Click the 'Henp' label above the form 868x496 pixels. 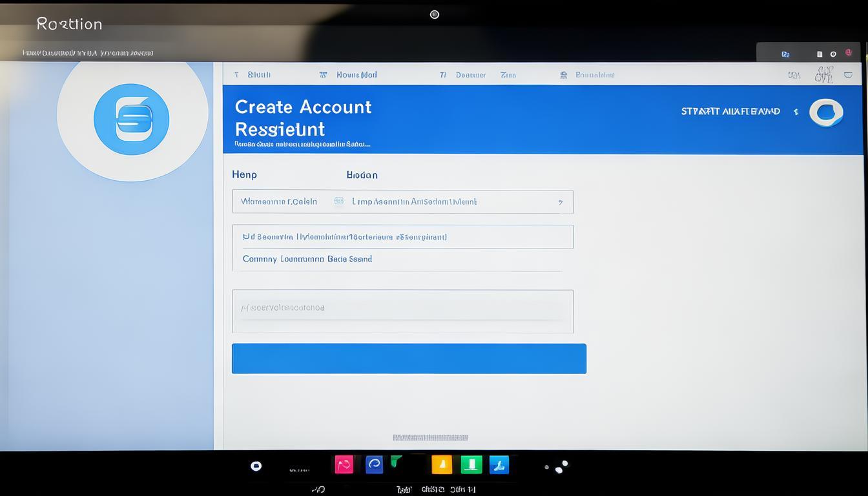point(244,174)
